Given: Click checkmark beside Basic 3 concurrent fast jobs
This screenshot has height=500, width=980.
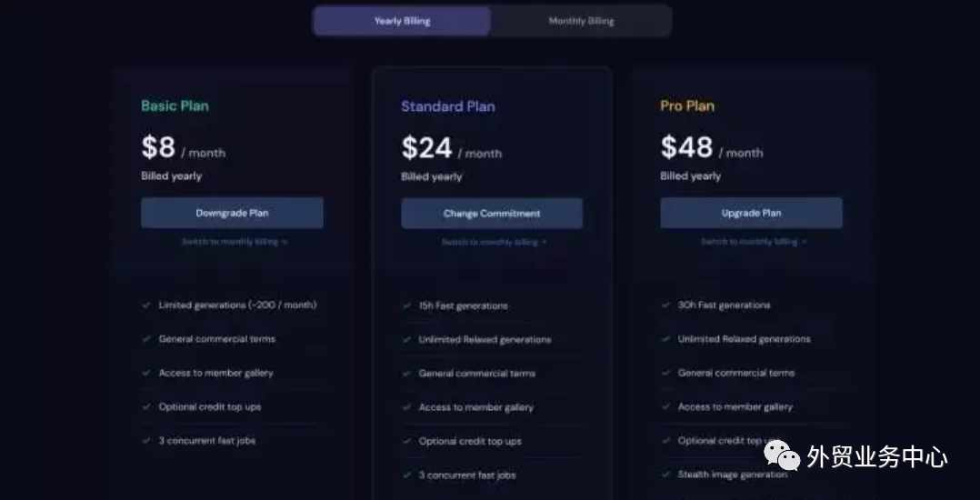Looking at the screenshot, I should coord(146,441).
